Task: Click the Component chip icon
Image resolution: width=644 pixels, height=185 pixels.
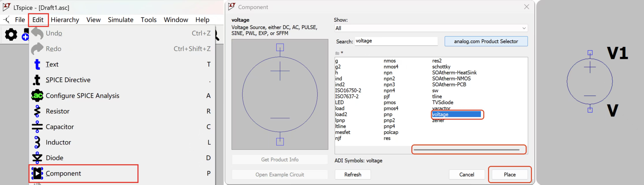Action: [37, 173]
